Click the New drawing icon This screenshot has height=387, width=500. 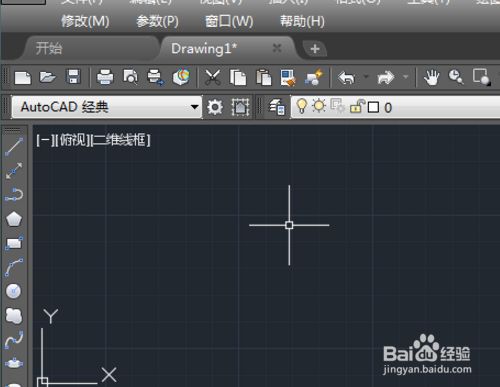click(x=23, y=78)
